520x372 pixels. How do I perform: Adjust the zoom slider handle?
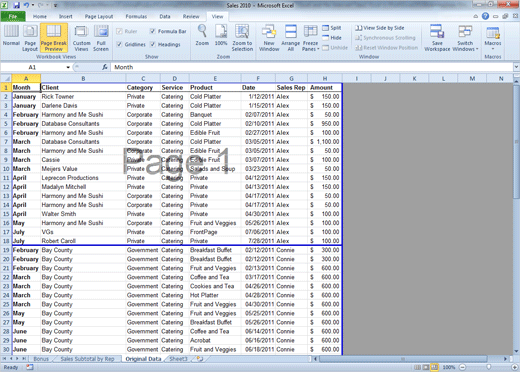(x=488, y=367)
